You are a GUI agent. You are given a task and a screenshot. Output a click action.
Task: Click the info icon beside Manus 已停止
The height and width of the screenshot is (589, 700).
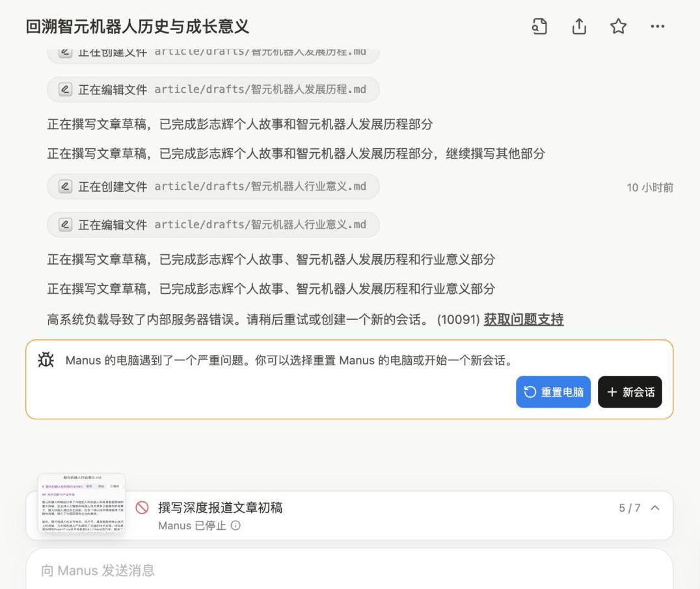236,526
